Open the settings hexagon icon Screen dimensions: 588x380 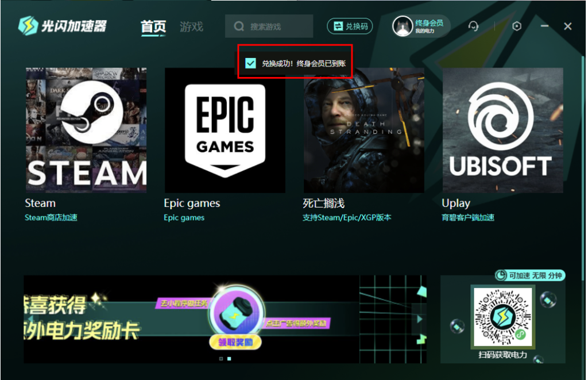(x=517, y=26)
